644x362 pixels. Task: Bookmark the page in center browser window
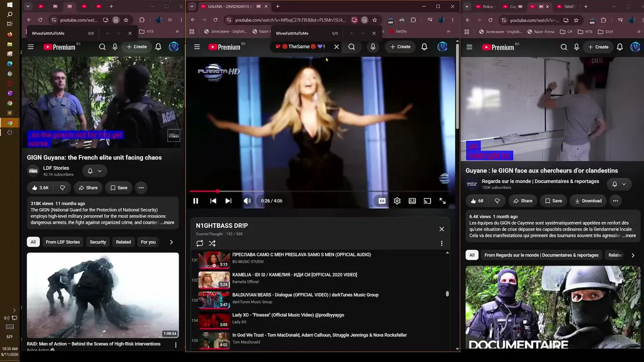[x=375, y=20]
